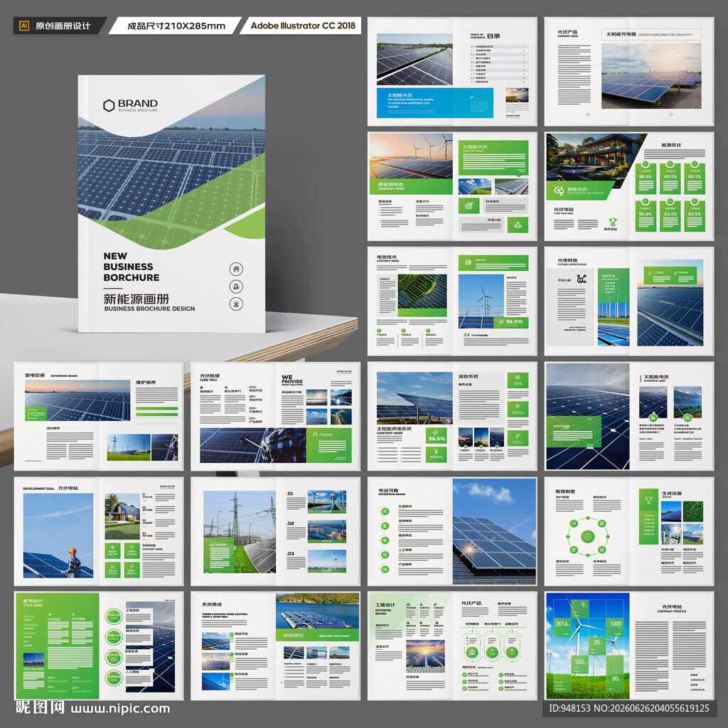Click the 工程设计 heading
The image size is (728, 728).
[x=385, y=605]
